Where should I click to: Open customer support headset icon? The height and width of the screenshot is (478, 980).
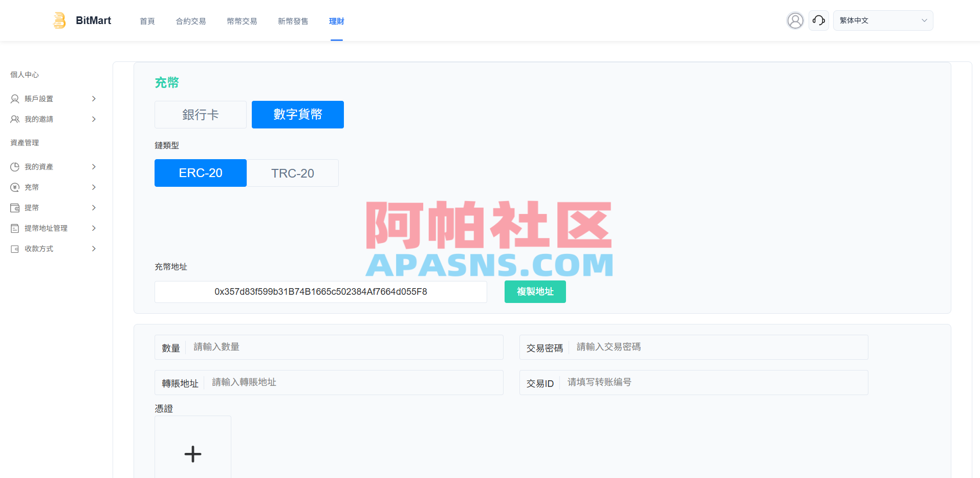point(819,20)
